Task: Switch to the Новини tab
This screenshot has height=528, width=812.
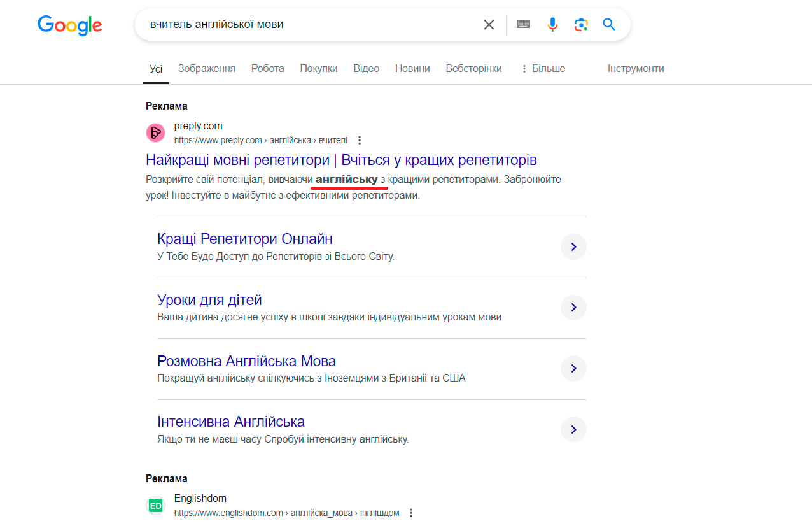Action: pos(412,68)
